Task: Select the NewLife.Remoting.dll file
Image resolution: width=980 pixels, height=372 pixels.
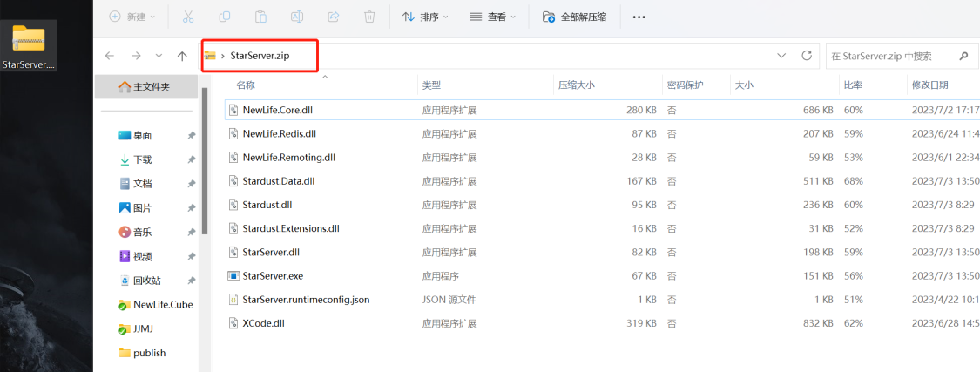Action: (x=288, y=158)
